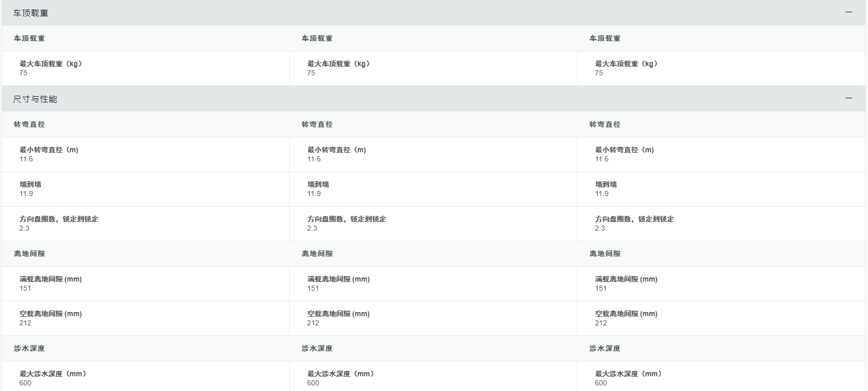Click 方向盘圈数，锁定到锁定 in third column

pyautogui.click(x=634, y=219)
